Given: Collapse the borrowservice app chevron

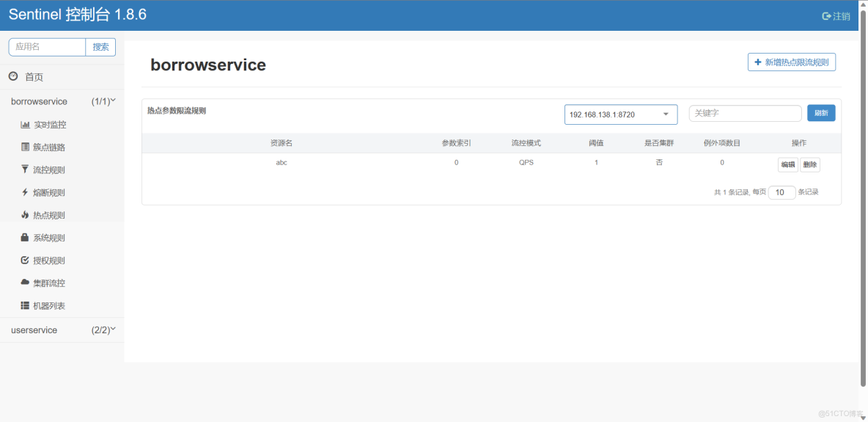Looking at the screenshot, I should (x=113, y=101).
